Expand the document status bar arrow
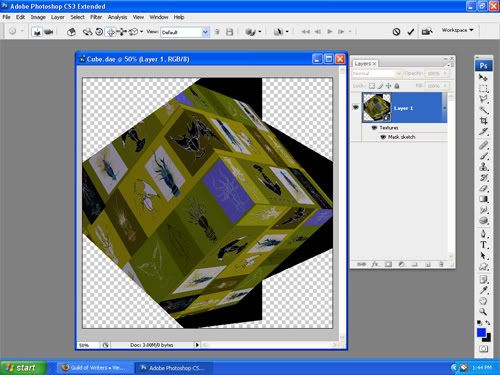 197,345
